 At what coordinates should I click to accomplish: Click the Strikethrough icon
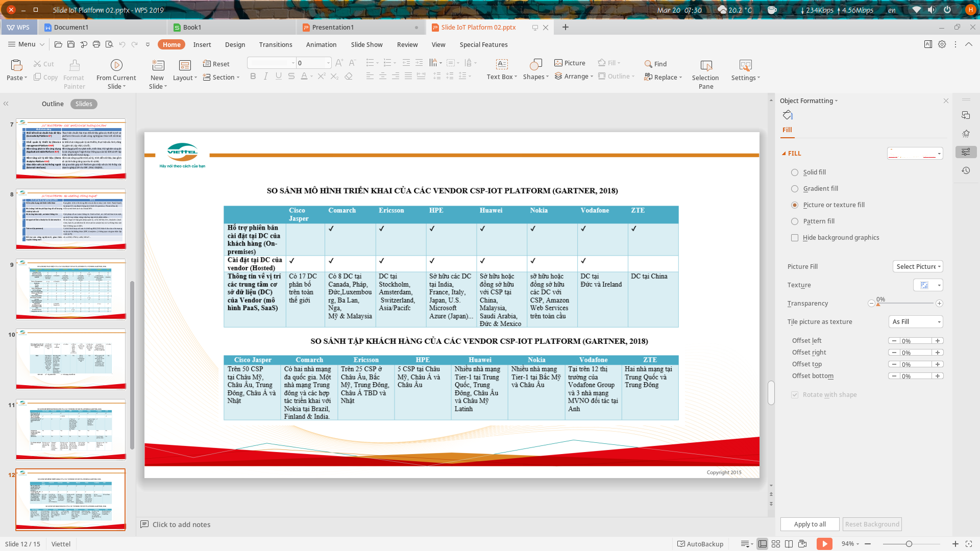coord(291,76)
